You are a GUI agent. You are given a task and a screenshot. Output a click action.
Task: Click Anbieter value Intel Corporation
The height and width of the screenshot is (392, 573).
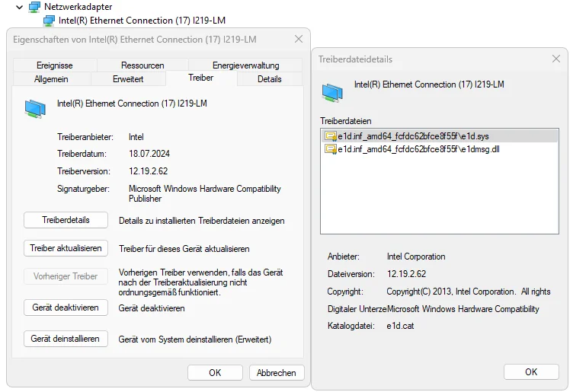pos(416,257)
